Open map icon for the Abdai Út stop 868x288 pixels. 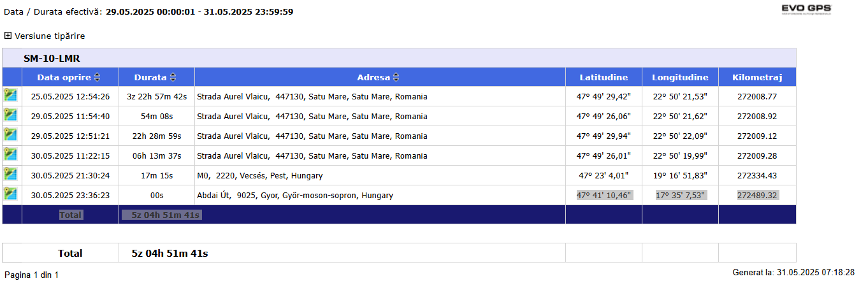10,194
